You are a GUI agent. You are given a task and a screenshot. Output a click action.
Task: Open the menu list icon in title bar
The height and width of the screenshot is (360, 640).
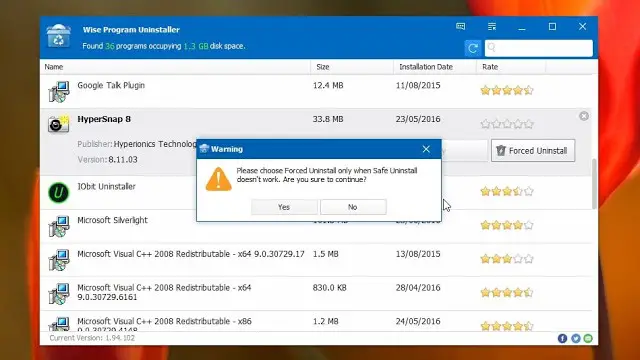492,27
